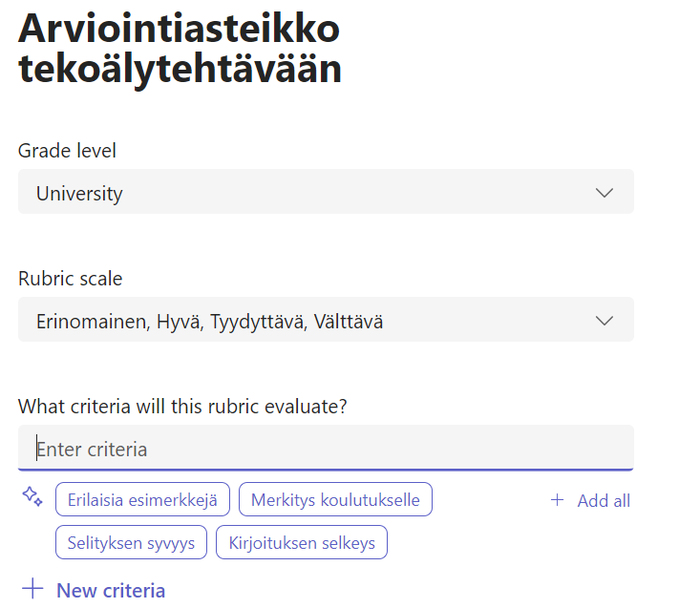The width and height of the screenshot is (700, 608).
Task: Click the 'Erinomainen, Hyvä, Tyydyttävä, Välttävä' scale value
Action: point(209,321)
